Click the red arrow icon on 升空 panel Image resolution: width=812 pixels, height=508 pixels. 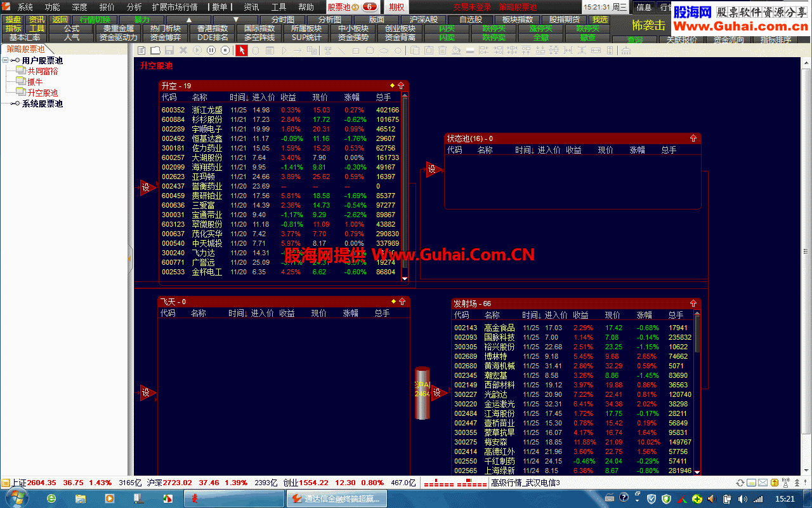pos(401,86)
